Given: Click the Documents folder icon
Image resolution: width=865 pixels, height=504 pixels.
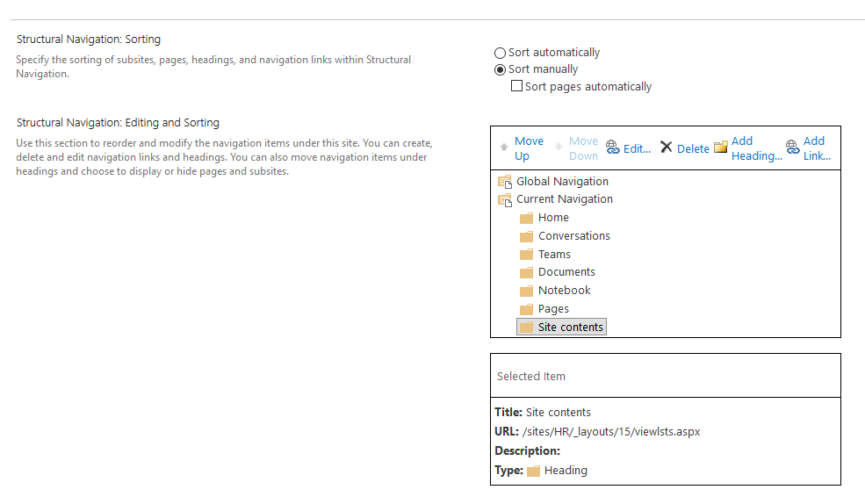Looking at the screenshot, I should tap(526, 272).
